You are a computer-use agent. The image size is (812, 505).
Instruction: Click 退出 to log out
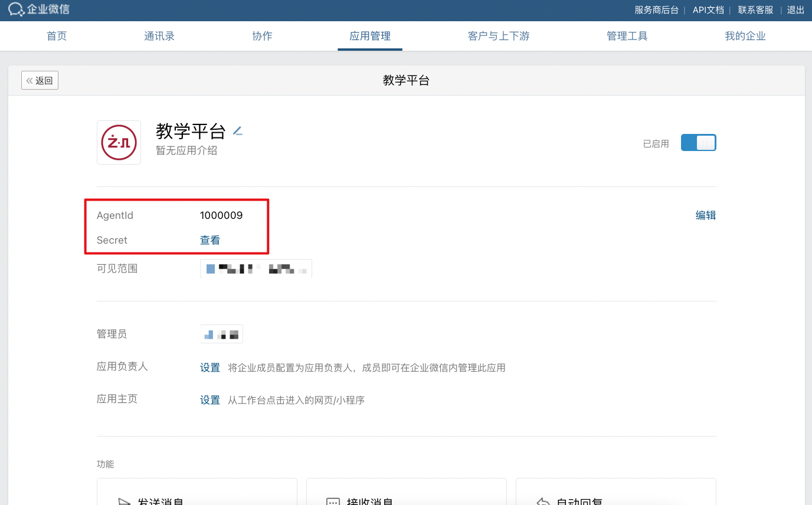pyautogui.click(x=795, y=10)
